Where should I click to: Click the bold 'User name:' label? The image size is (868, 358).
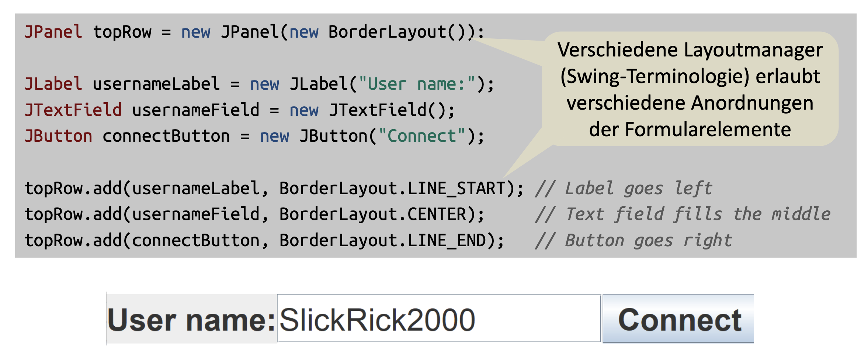(x=192, y=320)
